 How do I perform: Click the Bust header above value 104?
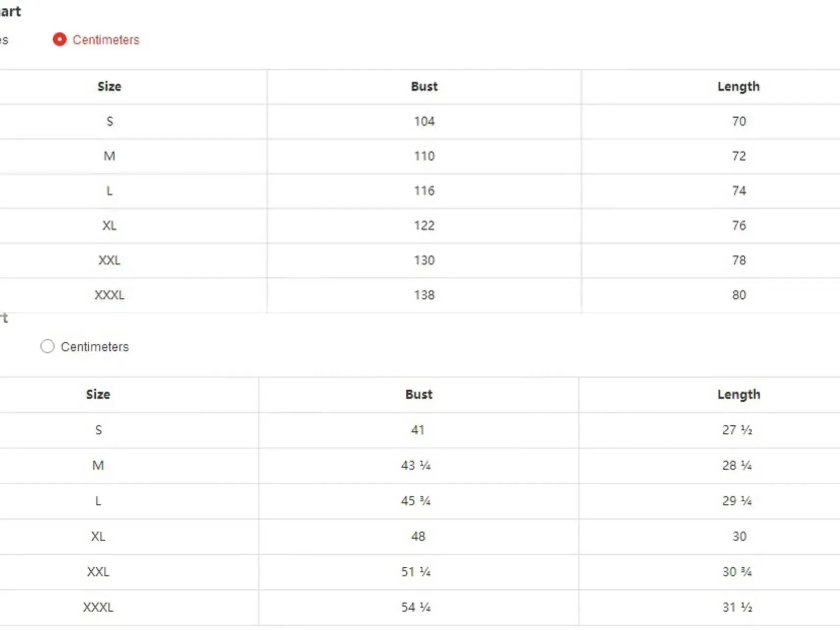click(424, 86)
